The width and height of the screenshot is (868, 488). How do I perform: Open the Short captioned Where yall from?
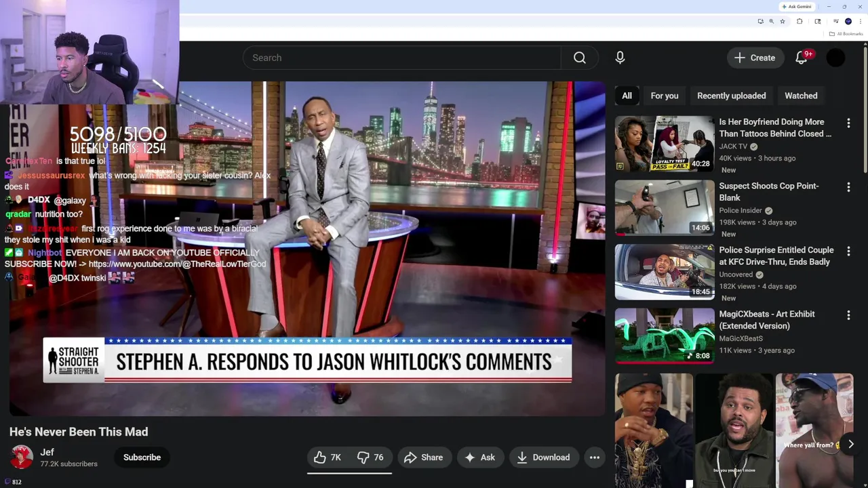click(814, 430)
